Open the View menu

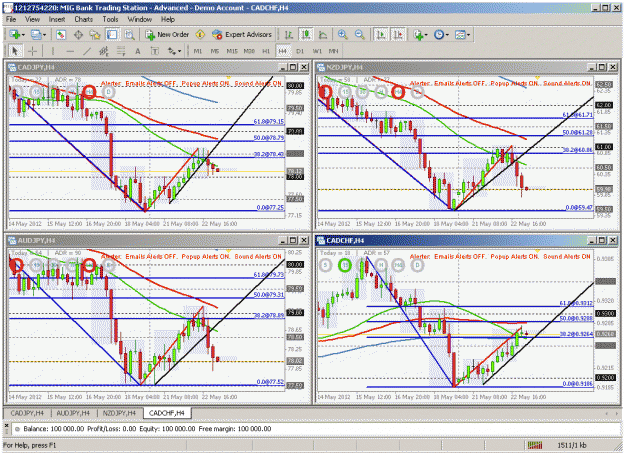coord(32,19)
